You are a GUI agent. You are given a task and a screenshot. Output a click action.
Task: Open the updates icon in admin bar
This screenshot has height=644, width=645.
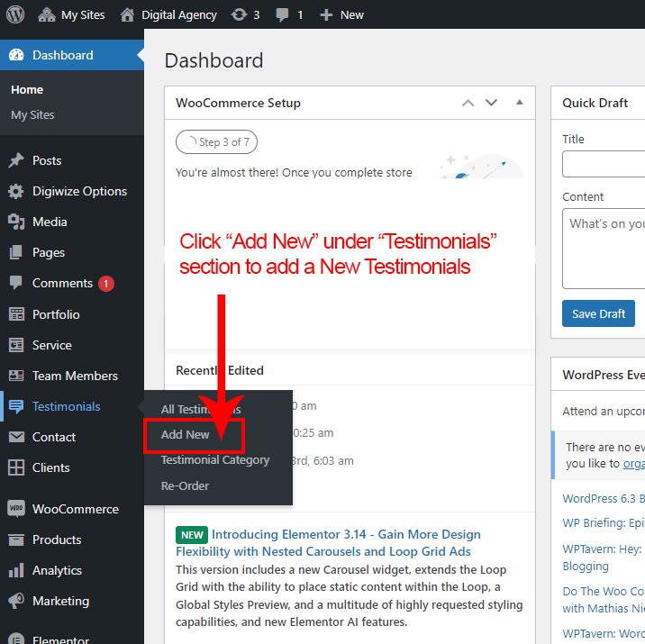(x=240, y=14)
